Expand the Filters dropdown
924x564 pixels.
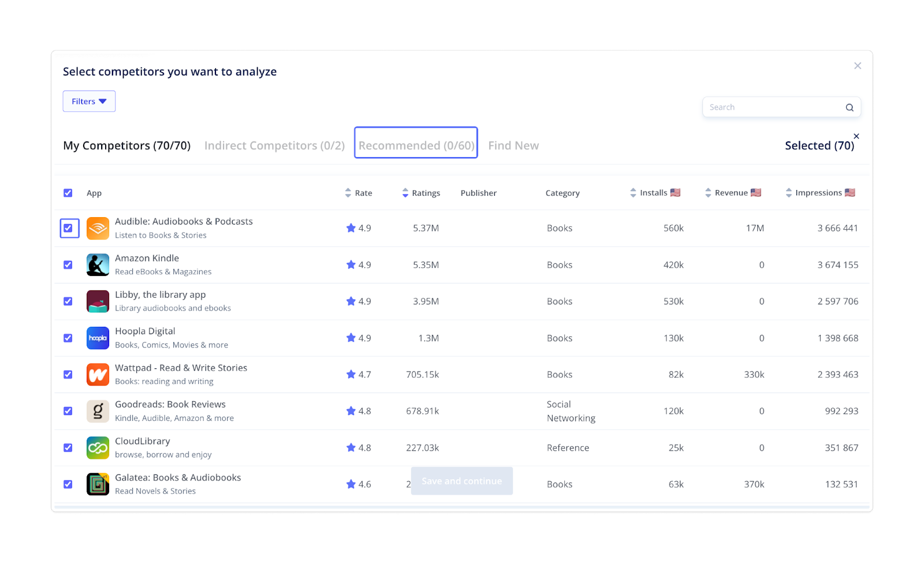(89, 101)
